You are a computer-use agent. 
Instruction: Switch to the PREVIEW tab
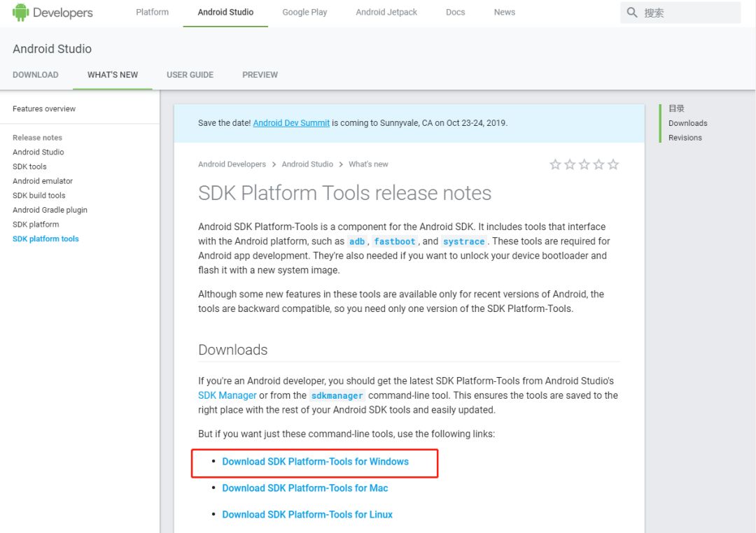point(260,75)
